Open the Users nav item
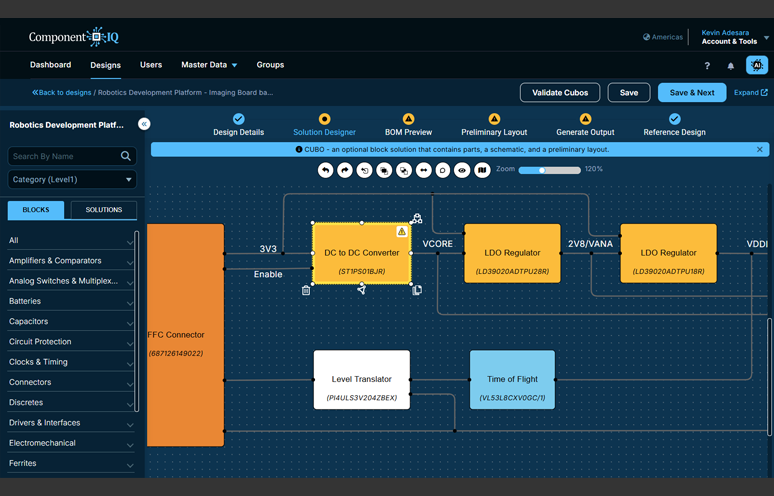Image resolution: width=774 pixels, height=496 pixels. coord(151,65)
